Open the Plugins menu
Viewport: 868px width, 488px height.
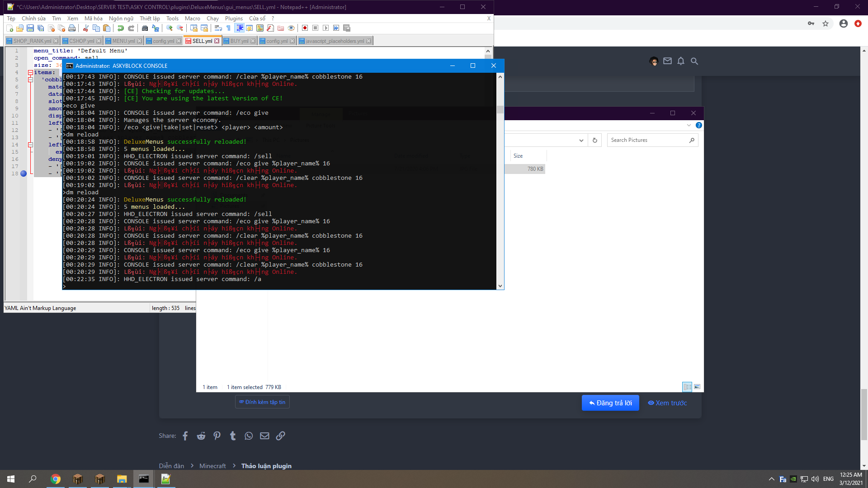click(234, 19)
